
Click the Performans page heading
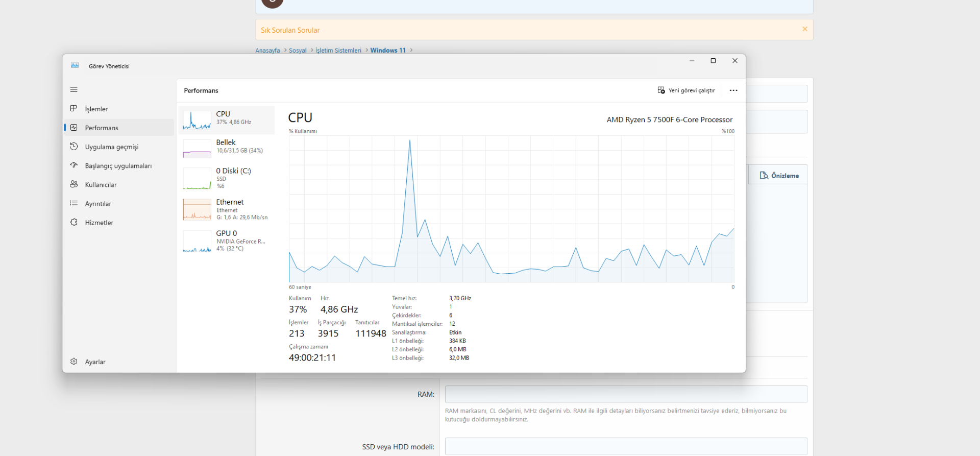click(201, 90)
